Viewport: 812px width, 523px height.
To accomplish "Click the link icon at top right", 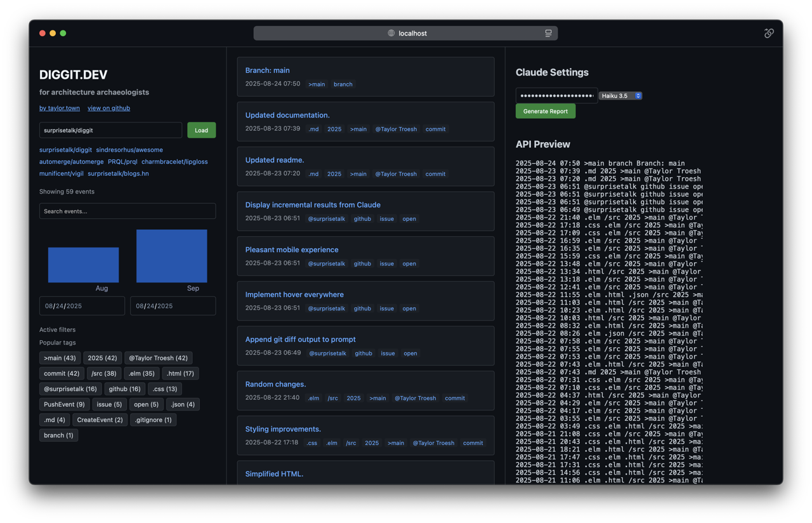I will [x=769, y=33].
